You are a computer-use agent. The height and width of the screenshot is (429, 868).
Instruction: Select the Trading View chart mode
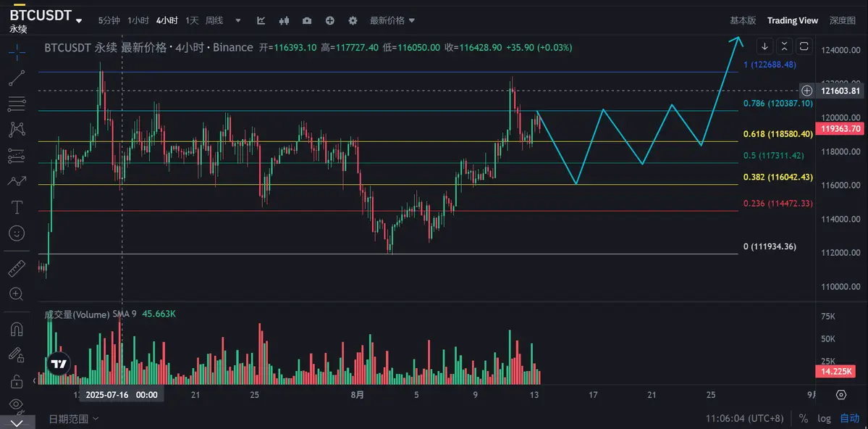pyautogui.click(x=792, y=20)
